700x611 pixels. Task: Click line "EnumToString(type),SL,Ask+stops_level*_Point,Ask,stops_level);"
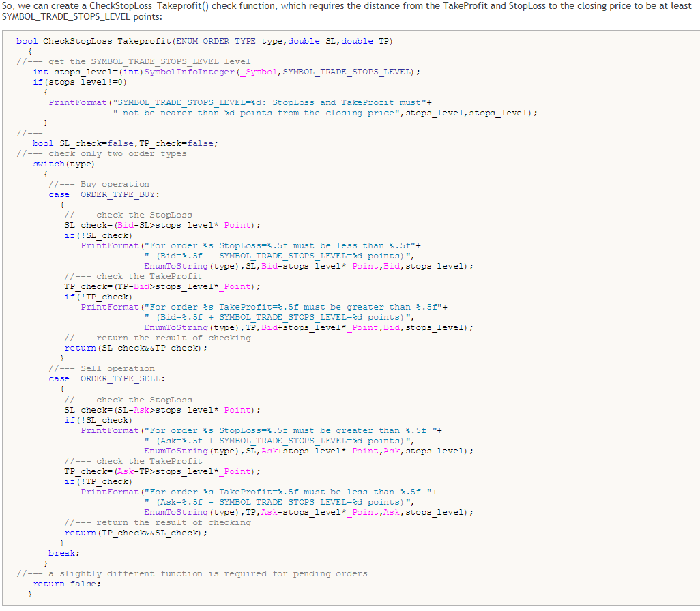click(x=308, y=451)
